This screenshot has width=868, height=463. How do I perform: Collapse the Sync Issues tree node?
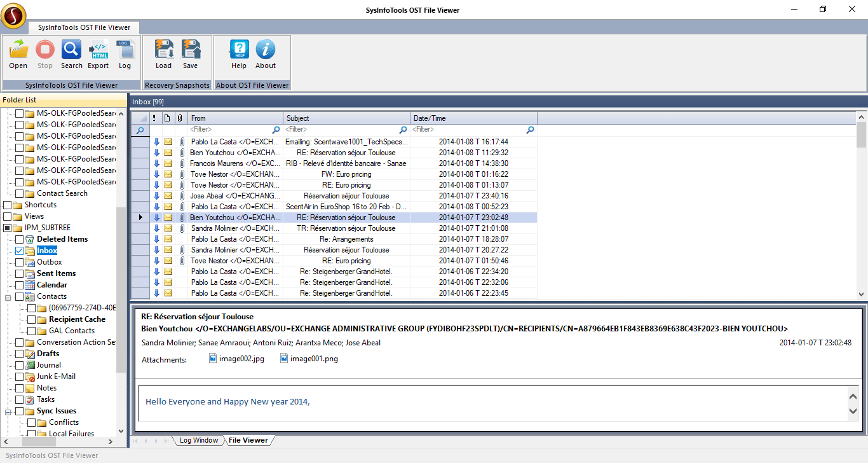point(8,411)
